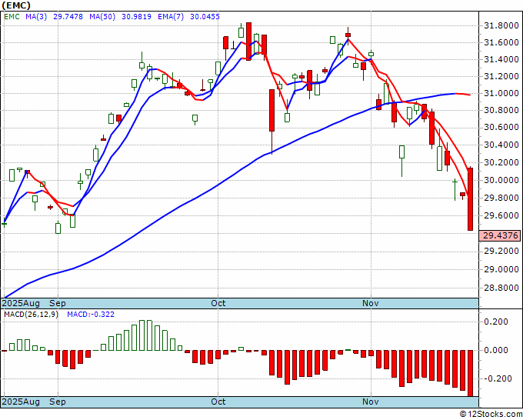Image resolution: width=523 pixels, height=420 pixels.
Task: Click 2025Aug on MACD date axis
Action: pos(21,402)
